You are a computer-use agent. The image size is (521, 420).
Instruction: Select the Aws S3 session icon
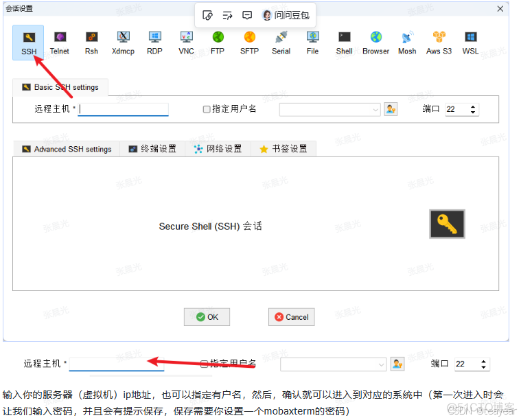[439, 43]
